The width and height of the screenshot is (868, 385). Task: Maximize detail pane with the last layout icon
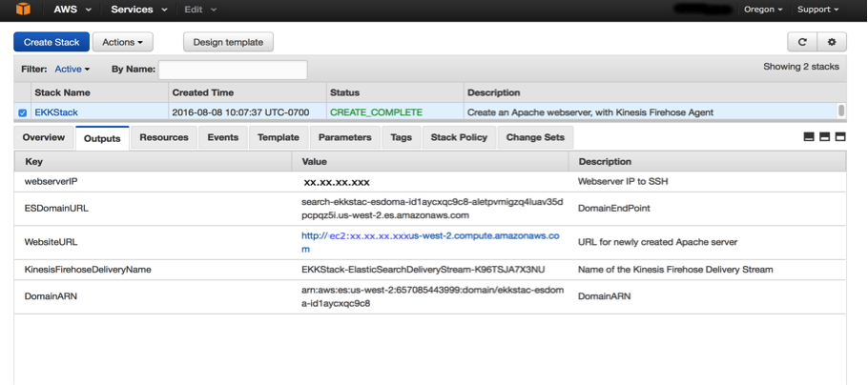(840, 137)
